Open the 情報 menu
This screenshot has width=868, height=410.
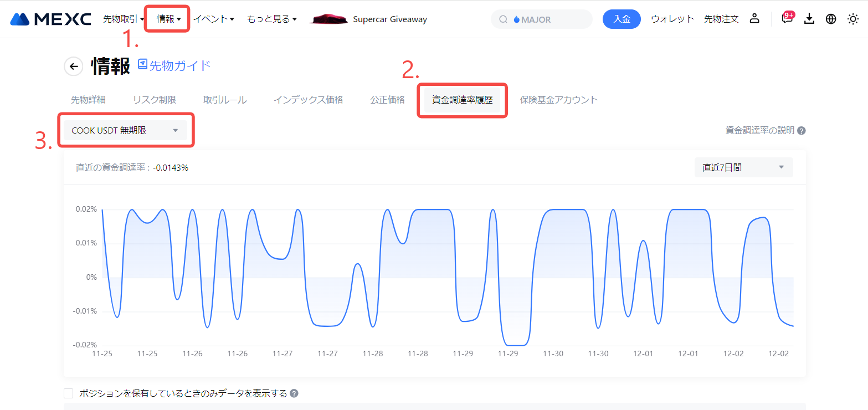168,19
